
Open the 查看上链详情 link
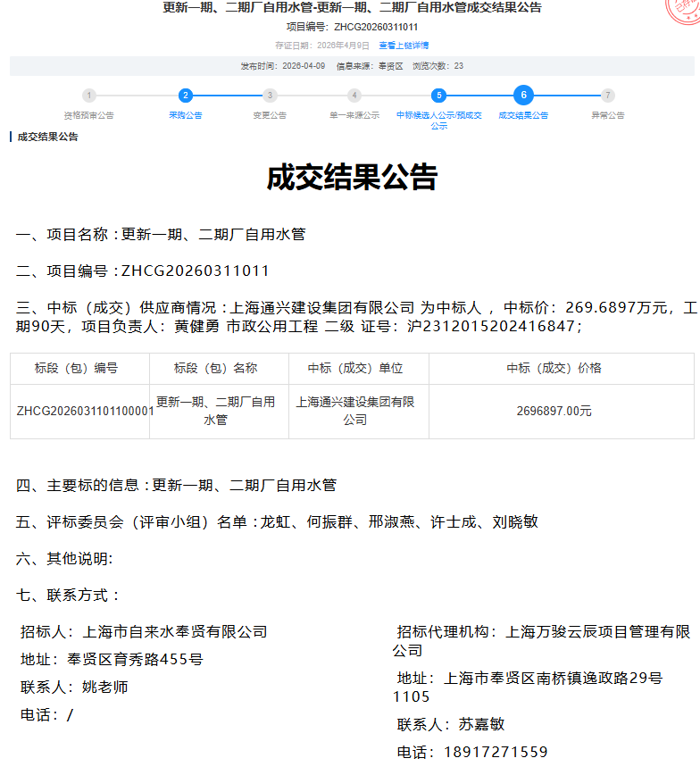point(404,46)
